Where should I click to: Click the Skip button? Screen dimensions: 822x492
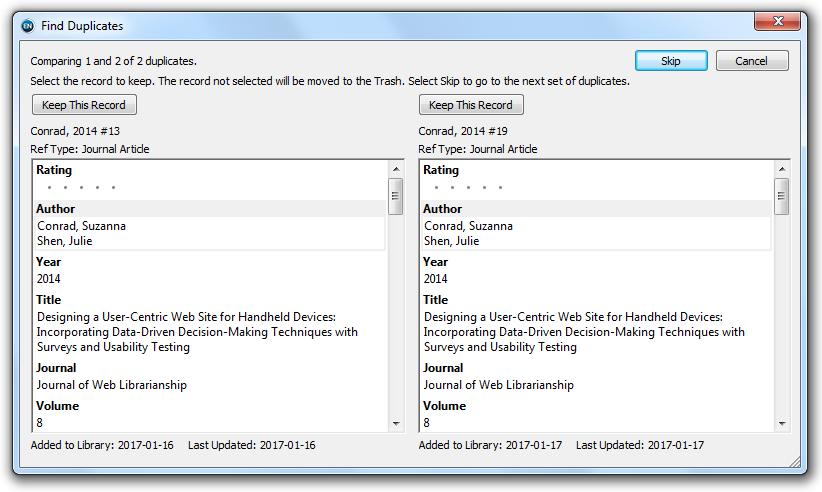(x=671, y=61)
